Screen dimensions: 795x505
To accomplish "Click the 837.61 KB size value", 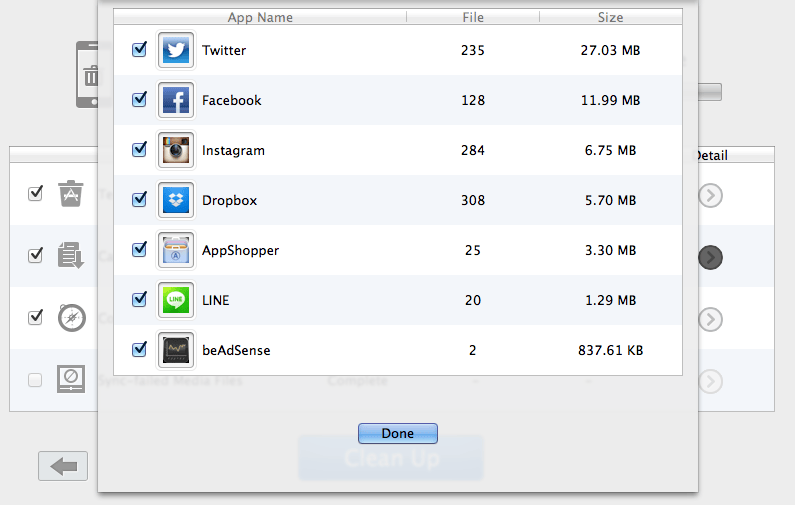I will coord(610,350).
